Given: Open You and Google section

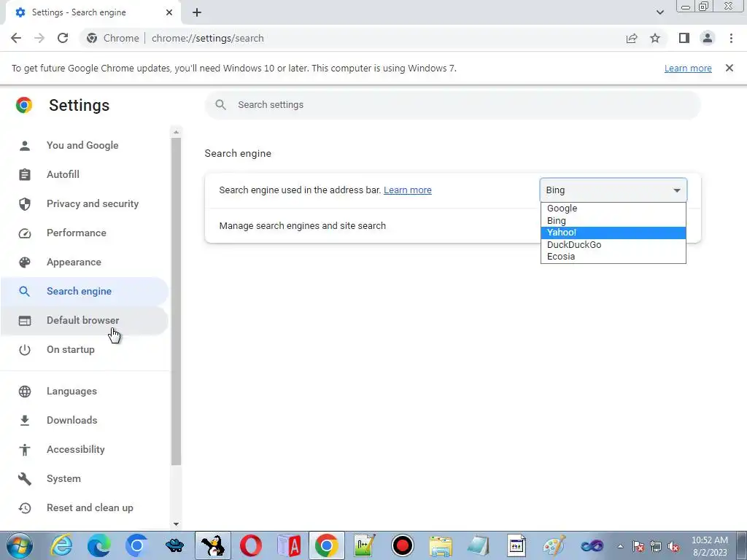Looking at the screenshot, I should tap(85, 145).
